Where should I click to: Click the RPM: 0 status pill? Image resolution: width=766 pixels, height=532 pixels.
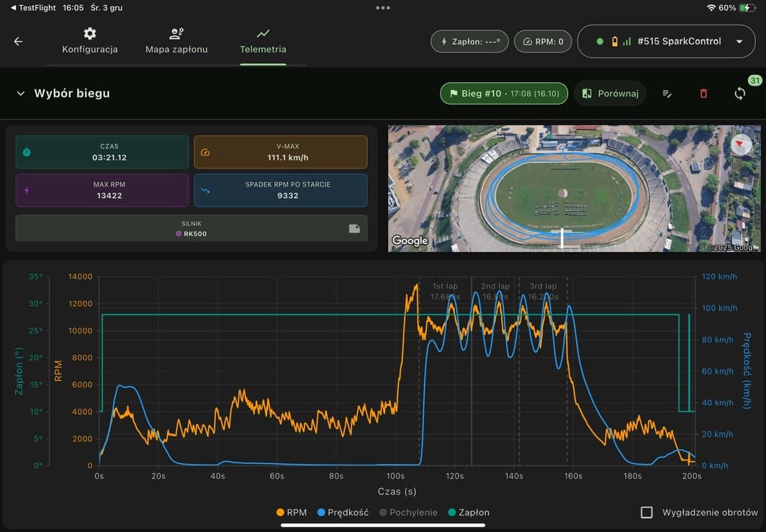click(x=543, y=42)
